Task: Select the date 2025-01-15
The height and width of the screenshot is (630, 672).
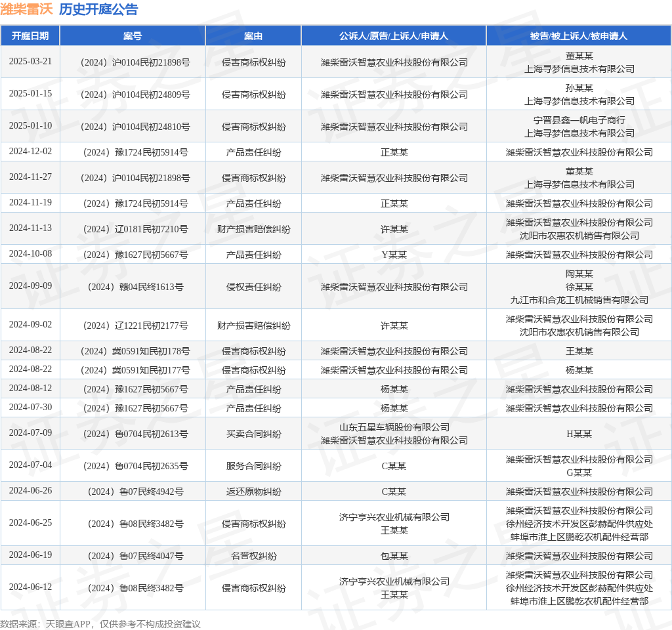Action: 30,93
